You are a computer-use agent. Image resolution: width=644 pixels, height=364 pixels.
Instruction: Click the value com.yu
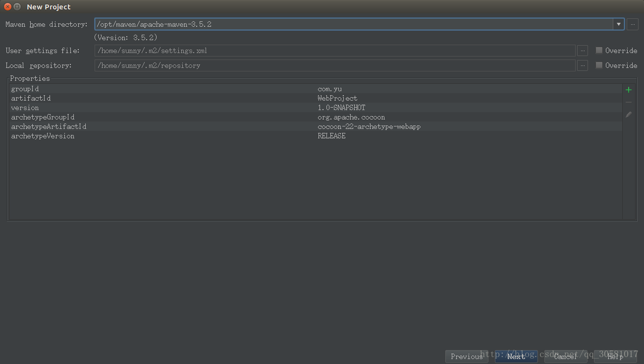329,89
